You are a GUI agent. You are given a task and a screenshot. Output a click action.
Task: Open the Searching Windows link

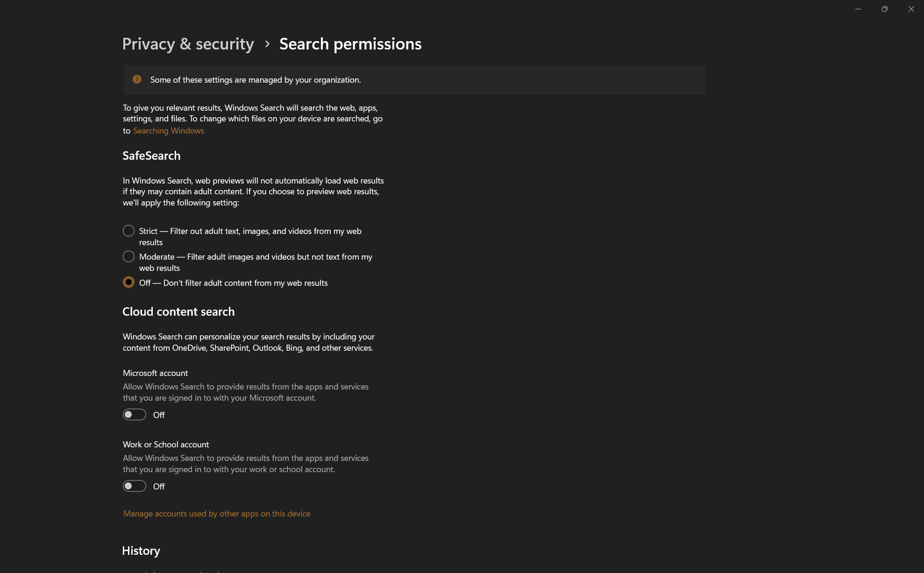tap(168, 131)
